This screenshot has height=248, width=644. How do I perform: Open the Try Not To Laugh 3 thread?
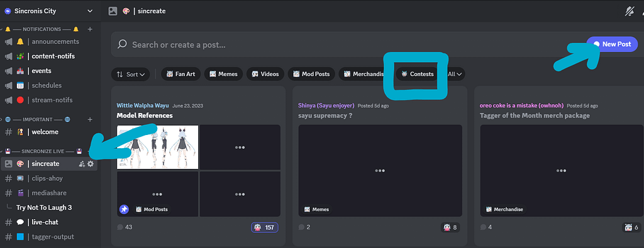click(x=44, y=207)
